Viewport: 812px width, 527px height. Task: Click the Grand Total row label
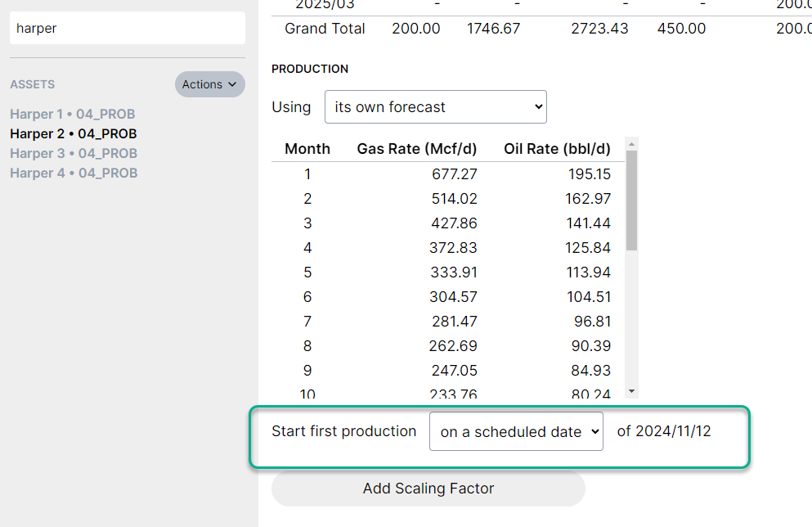point(325,29)
